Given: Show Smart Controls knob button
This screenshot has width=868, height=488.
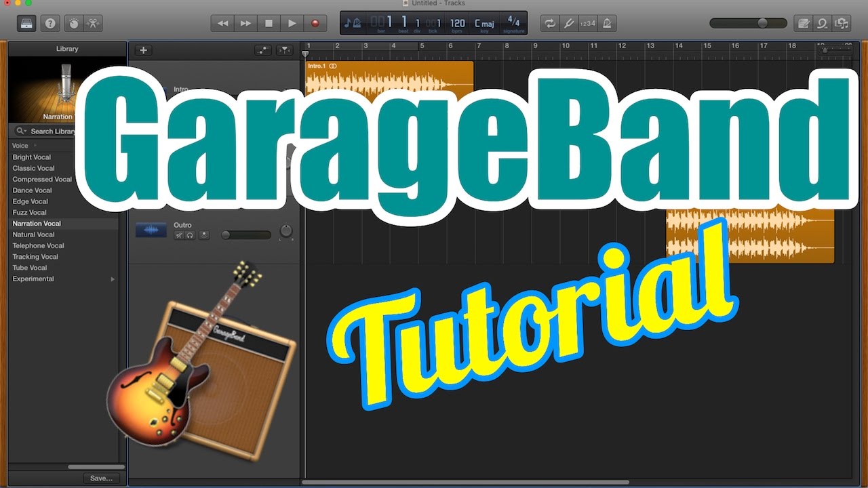Looking at the screenshot, I should click(73, 23).
